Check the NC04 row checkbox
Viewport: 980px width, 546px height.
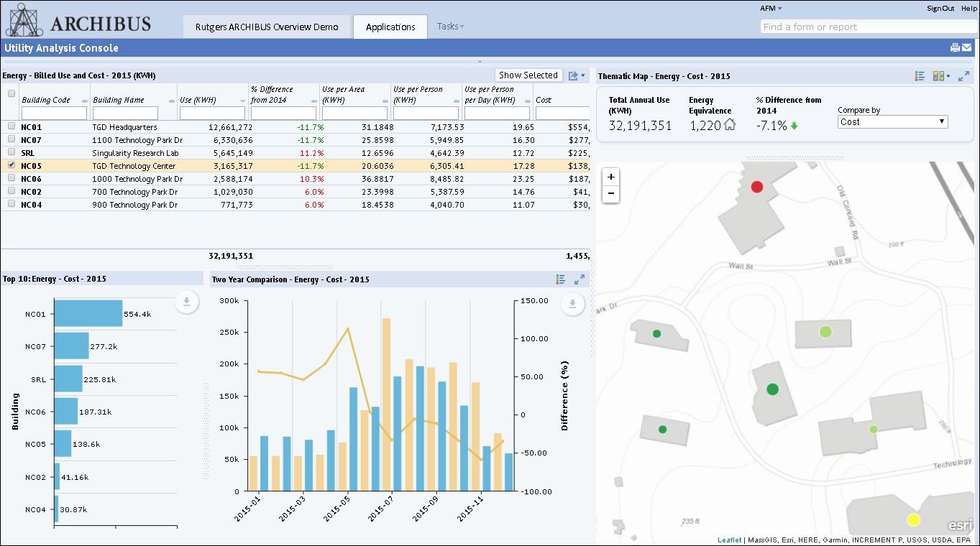[x=11, y=204]
